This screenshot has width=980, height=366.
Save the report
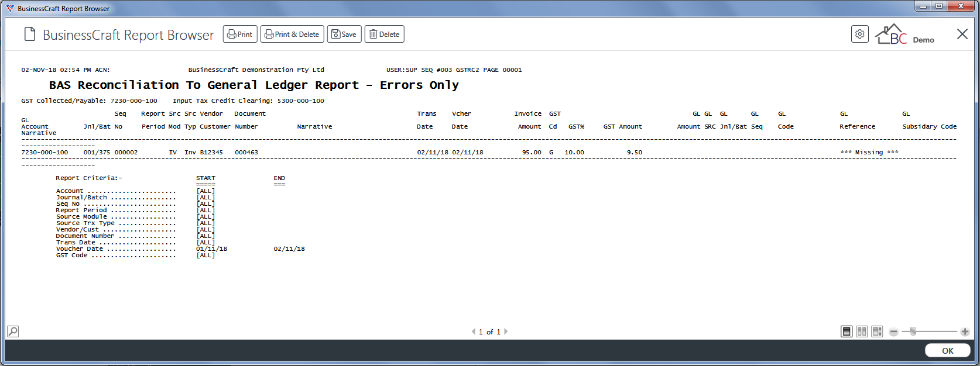coord(344,34)
